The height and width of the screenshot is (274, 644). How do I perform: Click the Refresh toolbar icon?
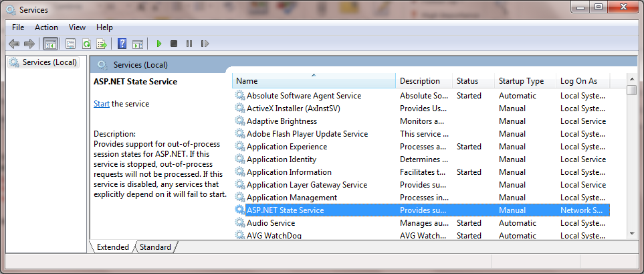(x=86, y=44)
